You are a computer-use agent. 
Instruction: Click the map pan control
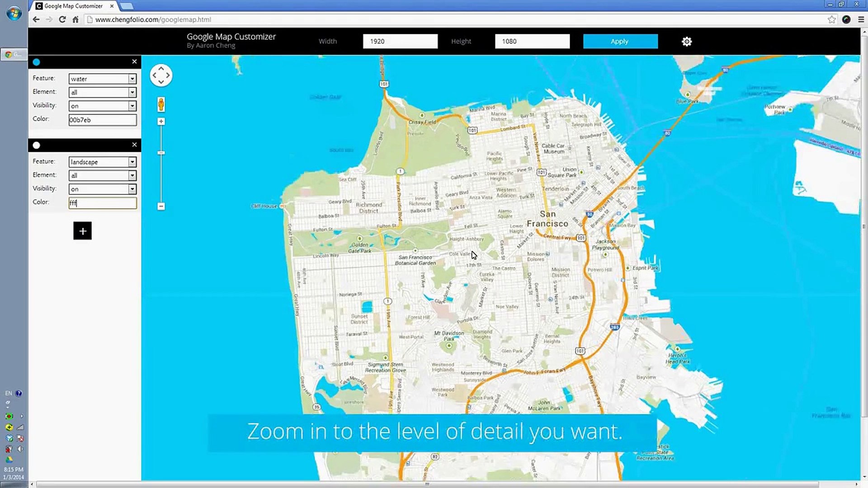(x=161, y=75)
